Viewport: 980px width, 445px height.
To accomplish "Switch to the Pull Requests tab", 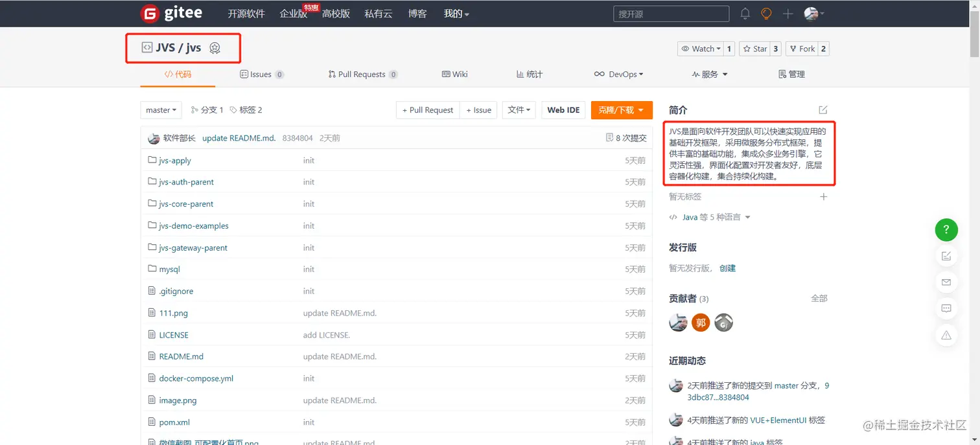I will coord(363,74).
